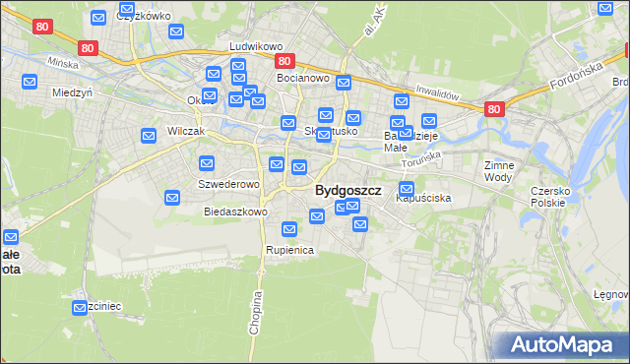The height and width of the screenshot is (364, 630).
Task: Select the Czyżkówko district label
Action: [x=144, y=16]
